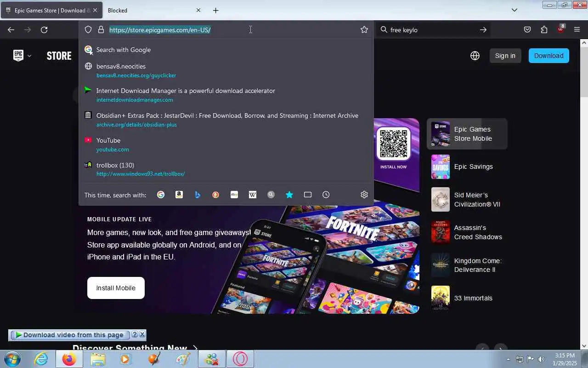Click the Install Mobile button
Viewport: 588px width, 368px height.
(x=116, y=288)
